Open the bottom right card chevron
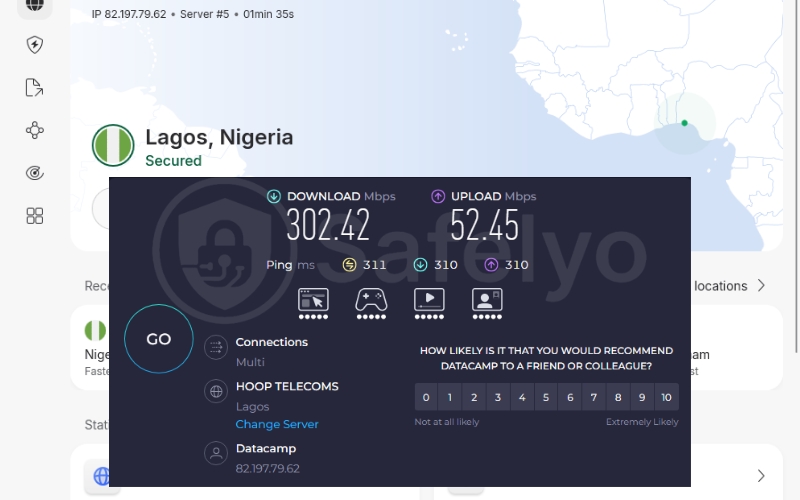The image size is (800, 500). (761, 476)
